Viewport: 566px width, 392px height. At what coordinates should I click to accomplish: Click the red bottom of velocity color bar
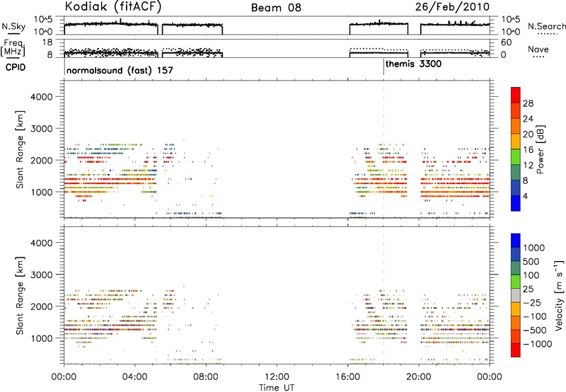[x=516, y=350]
